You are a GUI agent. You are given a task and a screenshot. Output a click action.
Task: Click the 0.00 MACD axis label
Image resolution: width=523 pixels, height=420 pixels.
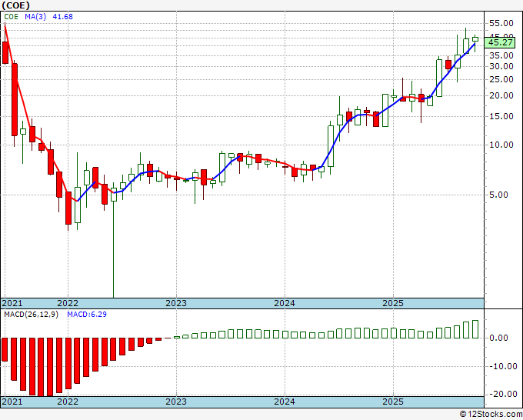[x=498, y=338]
